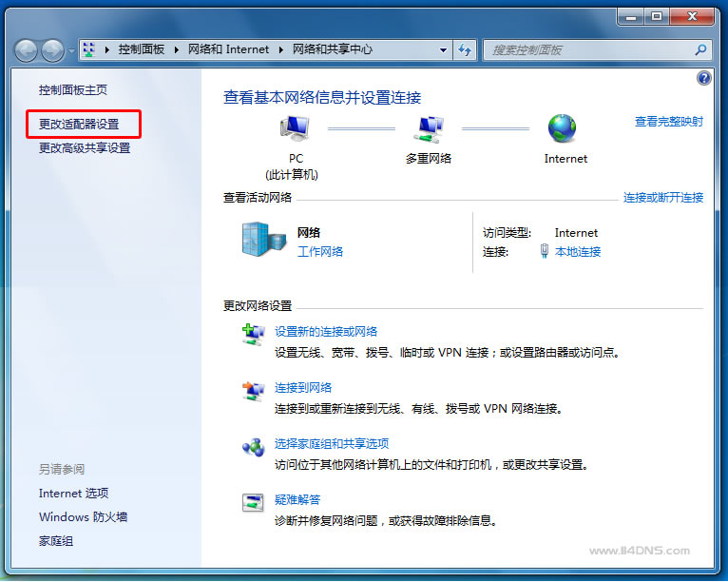
Task: Open the 选择家庭组和共享选项 link
Action: [332, 443]
